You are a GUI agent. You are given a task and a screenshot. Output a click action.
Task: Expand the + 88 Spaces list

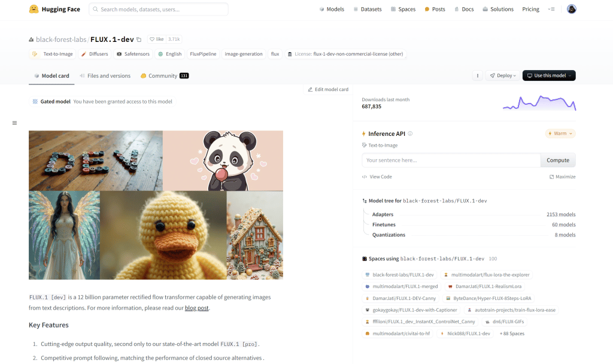tap(512, 333)
